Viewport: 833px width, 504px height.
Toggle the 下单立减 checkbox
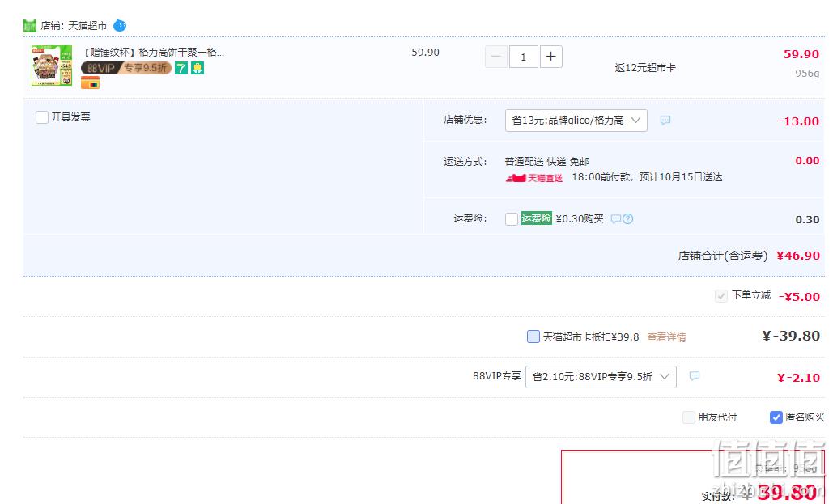pyautogui.click(x=721, y=296)
